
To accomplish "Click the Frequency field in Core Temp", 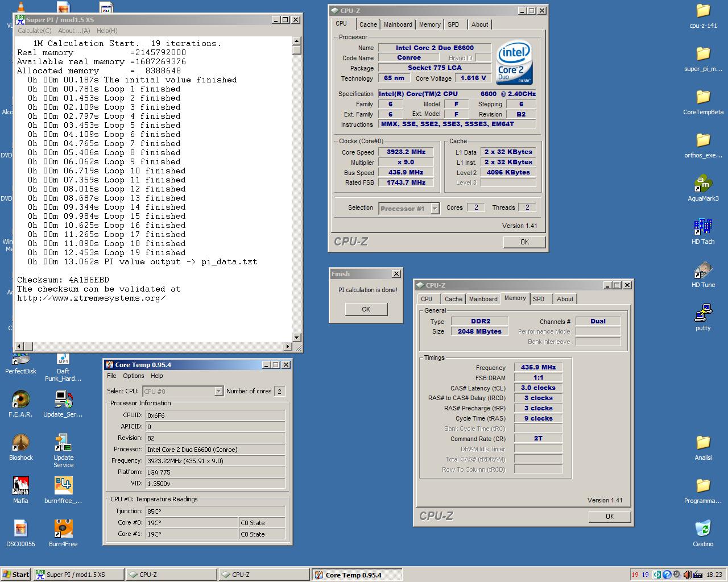I will (215, 461).
